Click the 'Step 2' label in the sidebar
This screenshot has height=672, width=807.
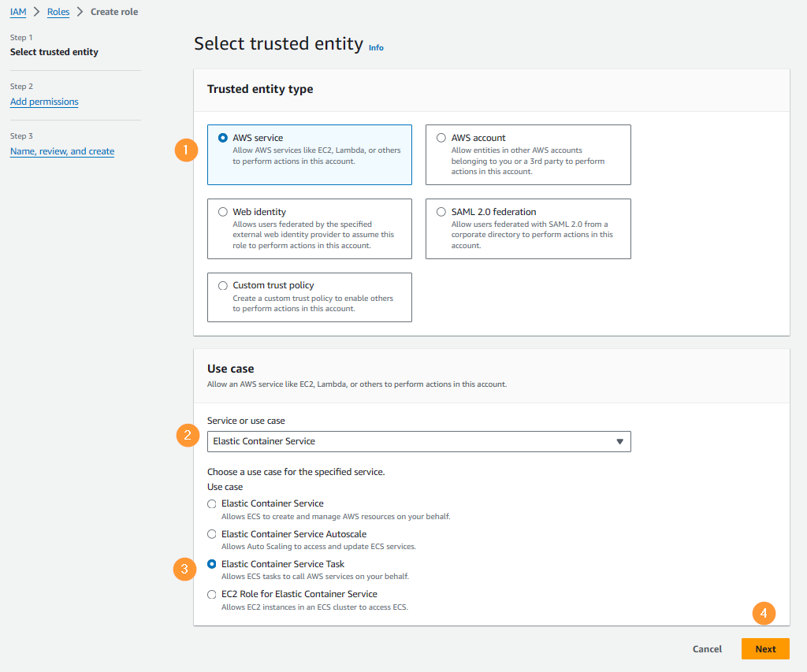(21, 87)
